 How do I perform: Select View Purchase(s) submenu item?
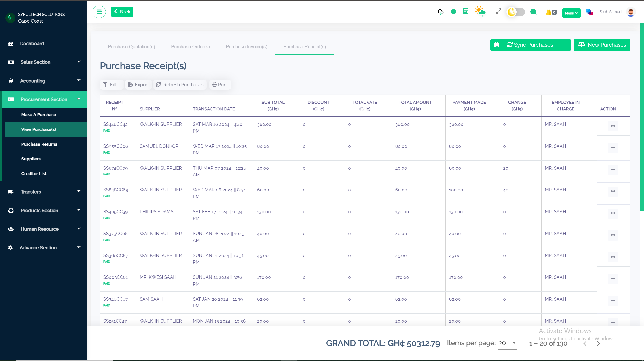pyautogui.click(x=46, y=129)
